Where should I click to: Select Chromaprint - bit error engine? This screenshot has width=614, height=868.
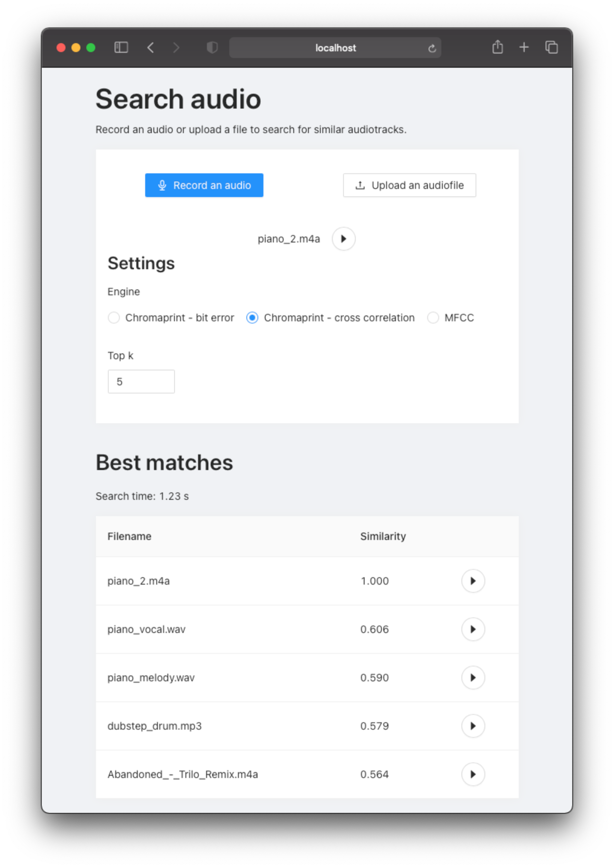[x=114, y=318]
